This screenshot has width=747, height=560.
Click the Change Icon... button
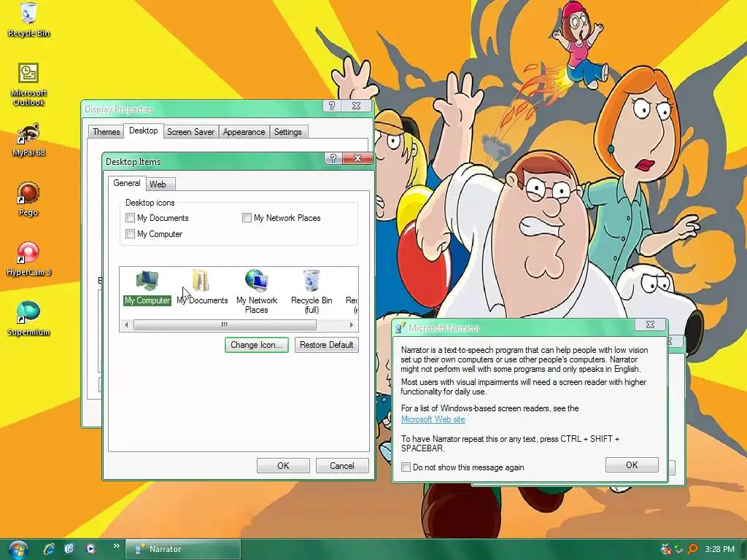point(257,345)
